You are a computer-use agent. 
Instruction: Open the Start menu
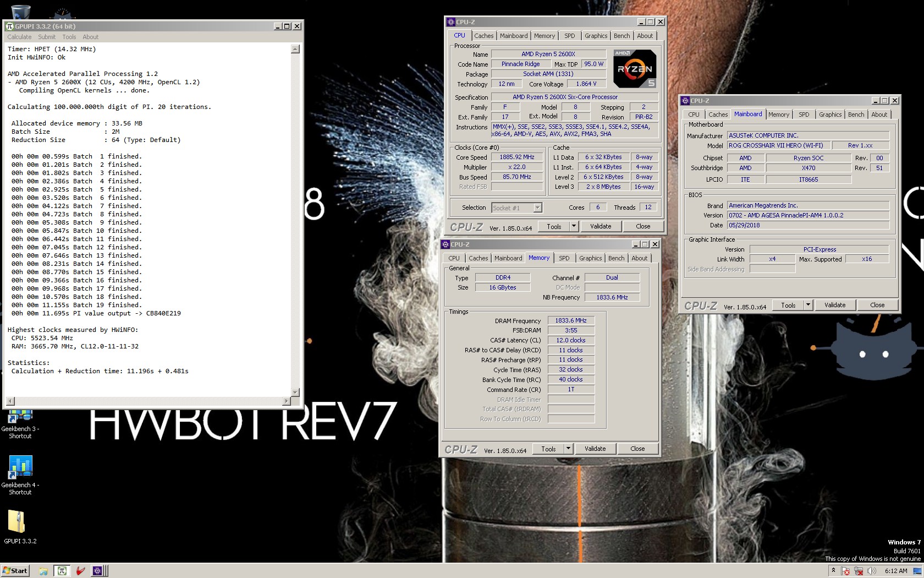tap(15, 570)
